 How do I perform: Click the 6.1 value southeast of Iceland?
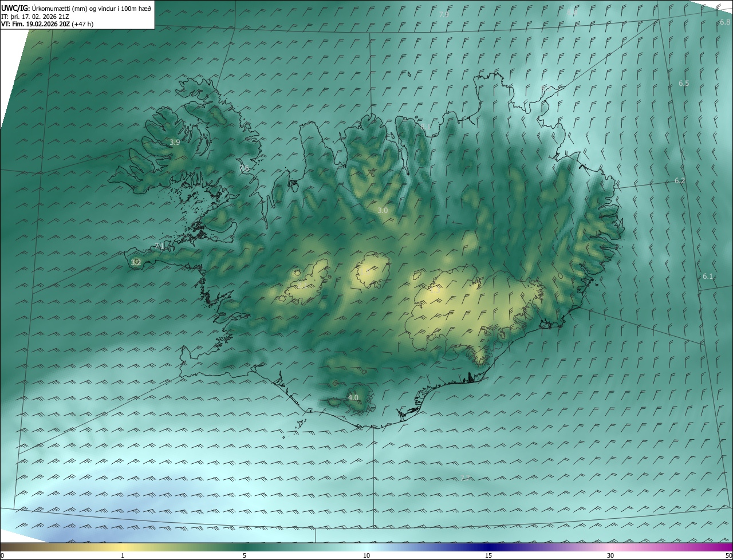(708, 277)
